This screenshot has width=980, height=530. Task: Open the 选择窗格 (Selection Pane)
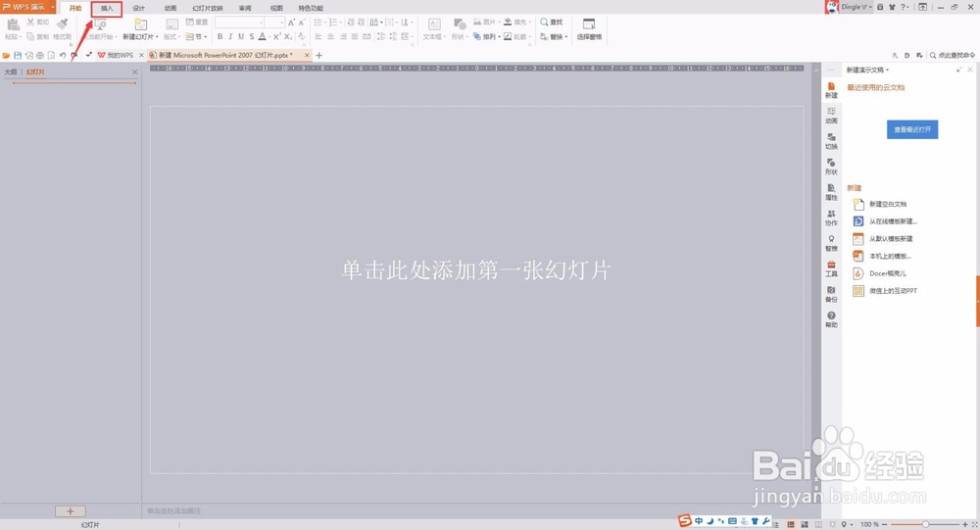(589, 28)
